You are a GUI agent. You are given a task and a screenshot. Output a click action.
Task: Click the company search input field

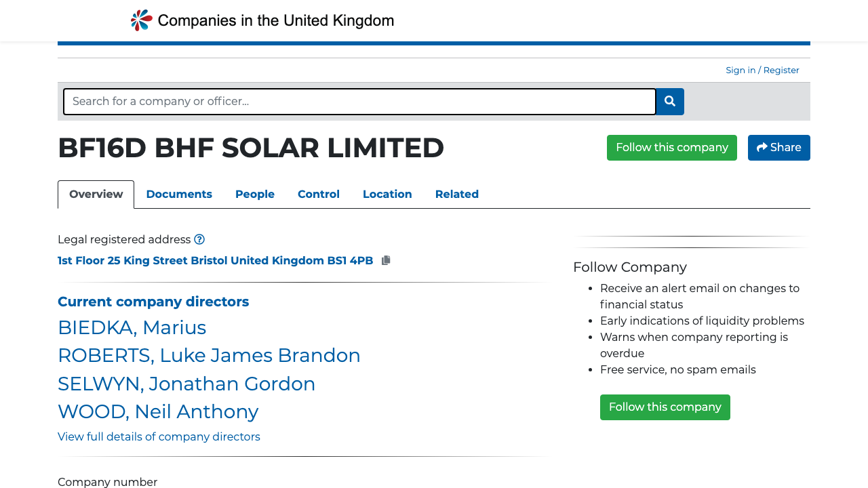coord(359,102)
